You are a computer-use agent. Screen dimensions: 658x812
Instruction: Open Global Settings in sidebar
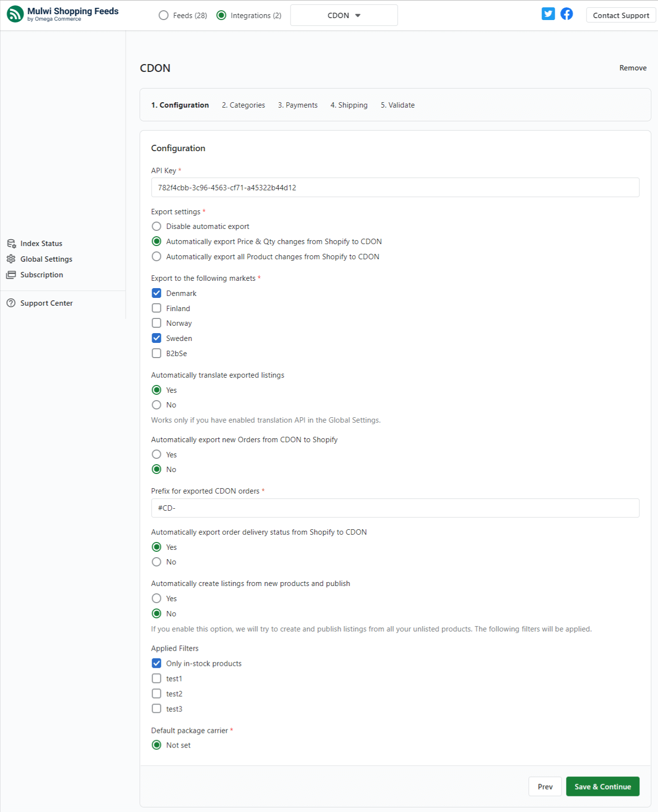tap(46, 259)
